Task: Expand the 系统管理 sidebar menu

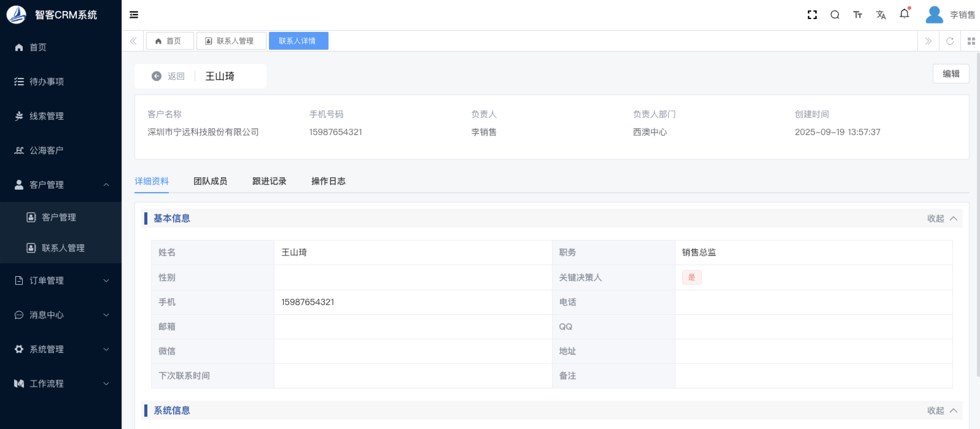Action: [x=61, y=349]
